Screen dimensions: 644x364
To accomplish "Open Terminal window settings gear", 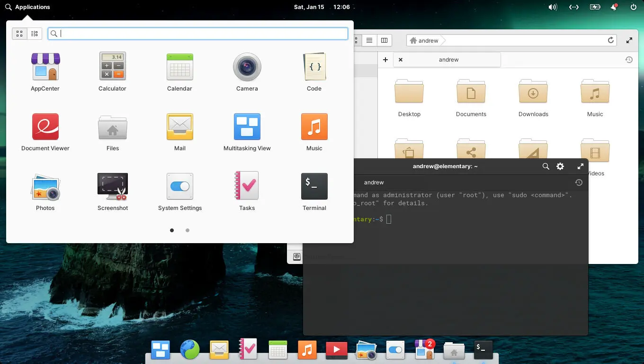I will point(560,166).
